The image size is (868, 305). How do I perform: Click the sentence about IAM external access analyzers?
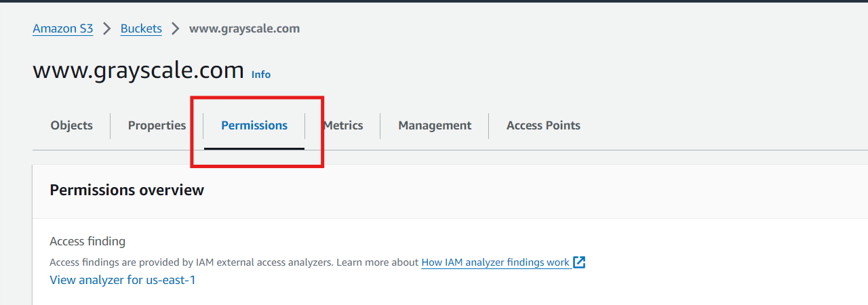pos(191,262)
